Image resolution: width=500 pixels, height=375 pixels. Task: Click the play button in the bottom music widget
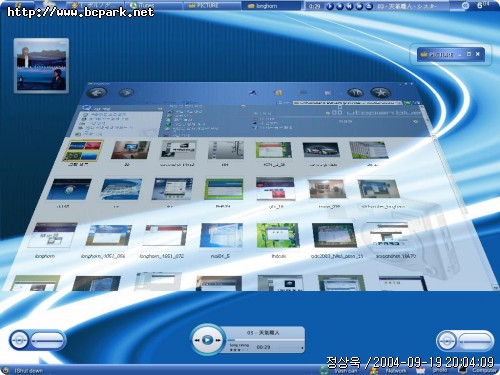point(207,340)
